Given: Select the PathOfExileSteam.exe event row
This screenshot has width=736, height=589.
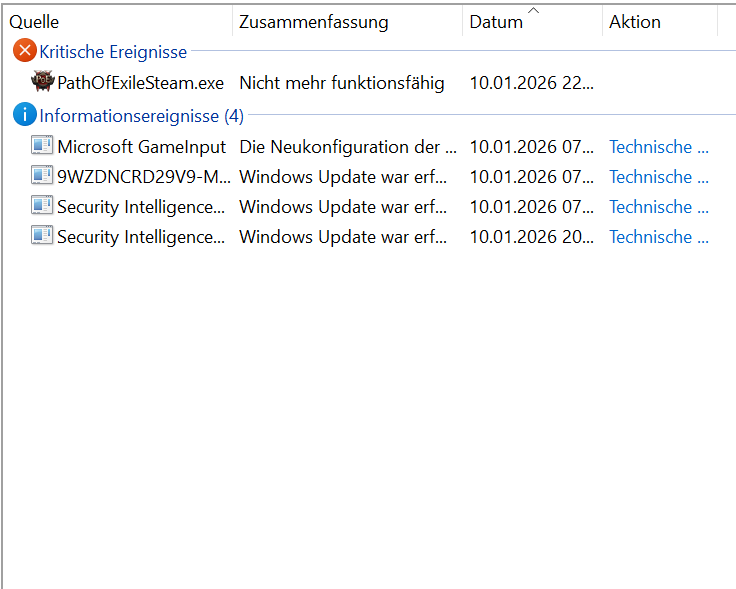Looking at the screenshot, I should coord(140,82).
